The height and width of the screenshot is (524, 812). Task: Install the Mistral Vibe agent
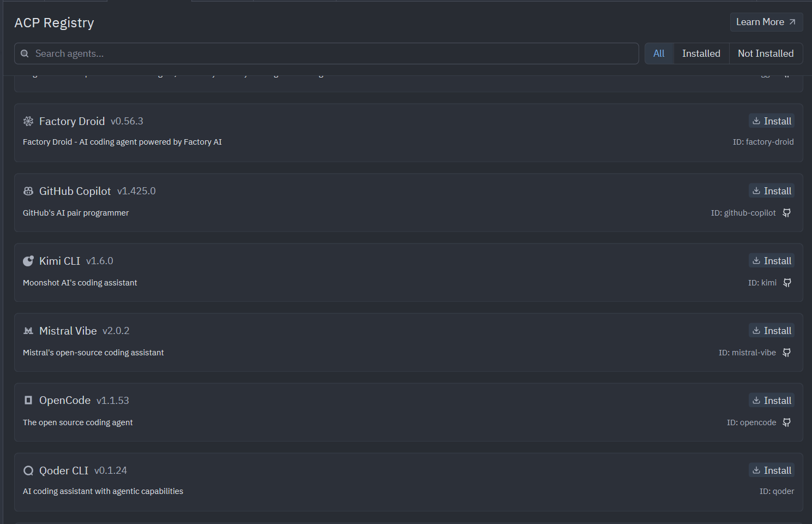[771, 331]
